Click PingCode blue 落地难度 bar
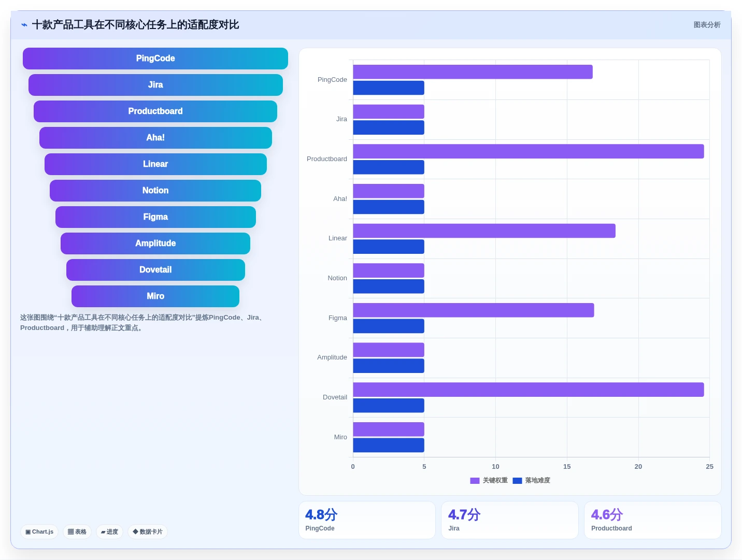Screen dimensions: 742x560 point(389,88)
